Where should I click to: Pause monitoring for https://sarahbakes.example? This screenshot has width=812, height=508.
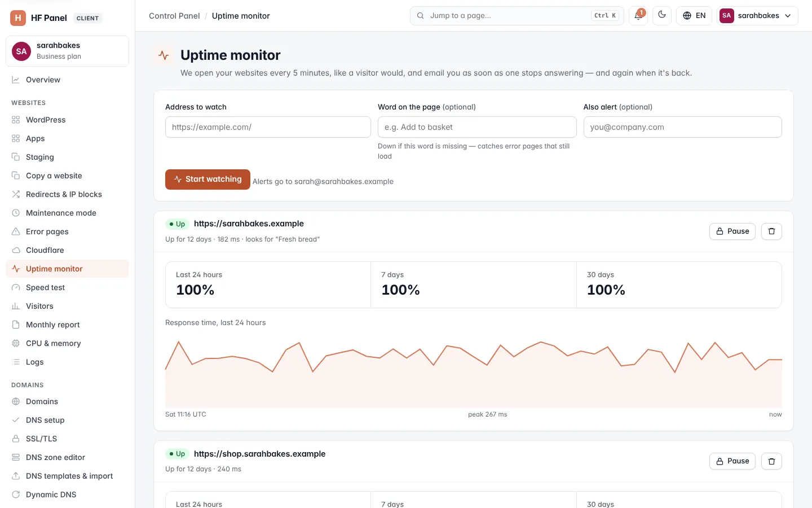point(732,231)
